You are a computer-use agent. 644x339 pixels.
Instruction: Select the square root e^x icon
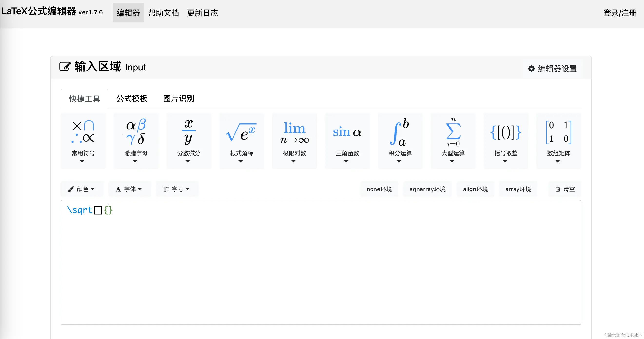(241, 132)
